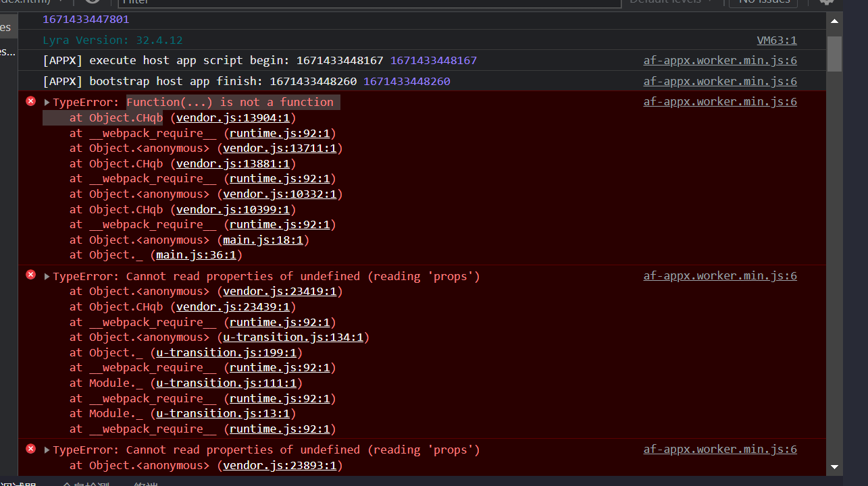Click the console scrollbar up arrow
868x486 pixels.
pos(834,22)
